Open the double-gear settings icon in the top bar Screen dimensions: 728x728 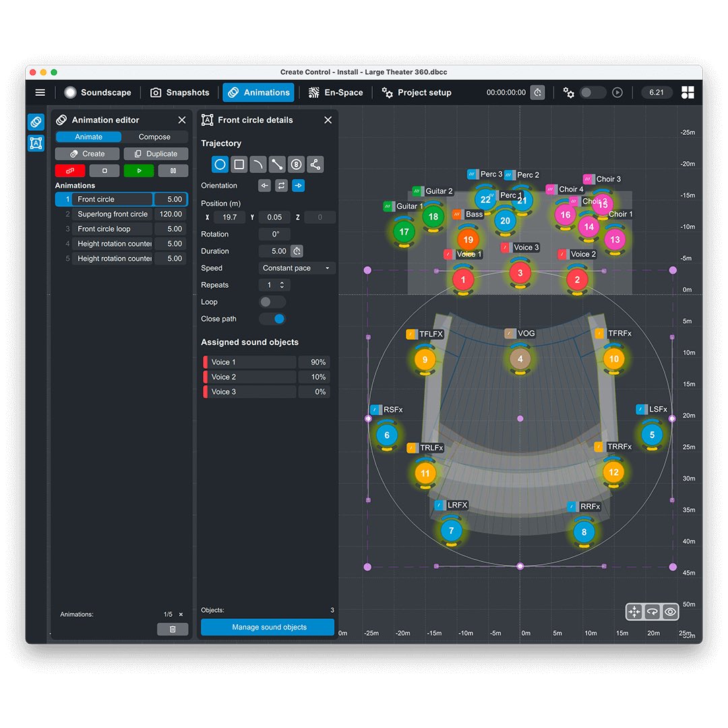click(x=568, y=92)
